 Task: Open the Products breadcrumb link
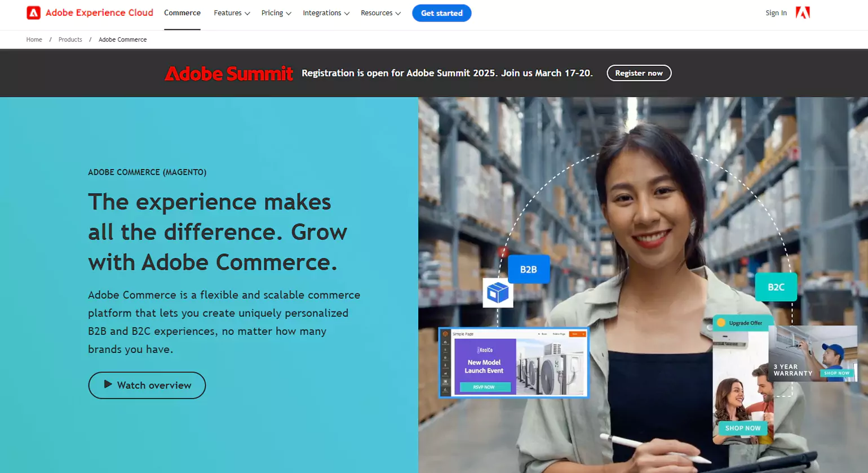point(70,39)
